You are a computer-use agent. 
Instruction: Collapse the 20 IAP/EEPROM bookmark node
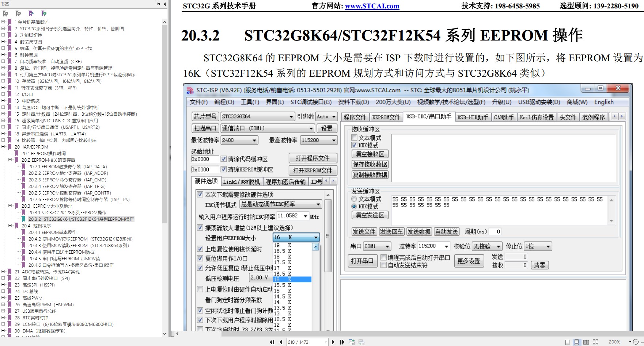[x=3, y=147]
